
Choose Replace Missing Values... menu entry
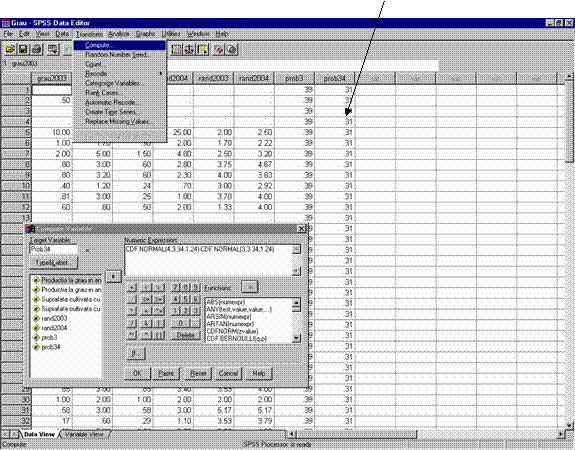120,122
